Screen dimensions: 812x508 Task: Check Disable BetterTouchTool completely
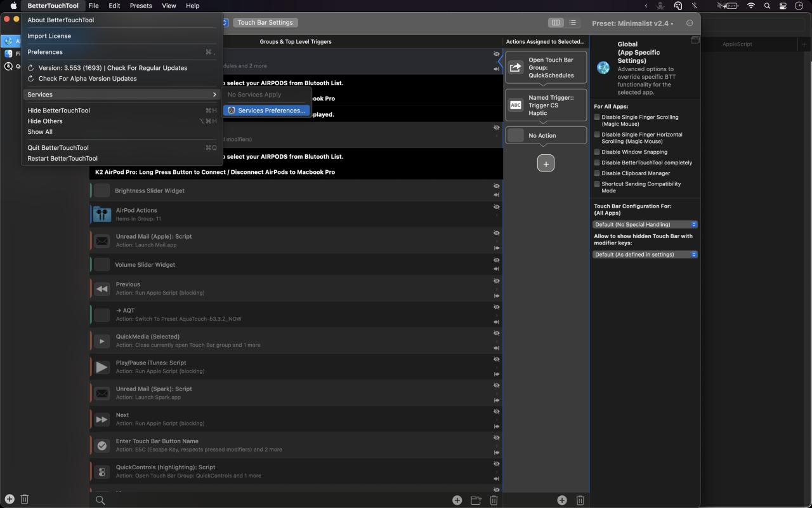coord(597,163)
